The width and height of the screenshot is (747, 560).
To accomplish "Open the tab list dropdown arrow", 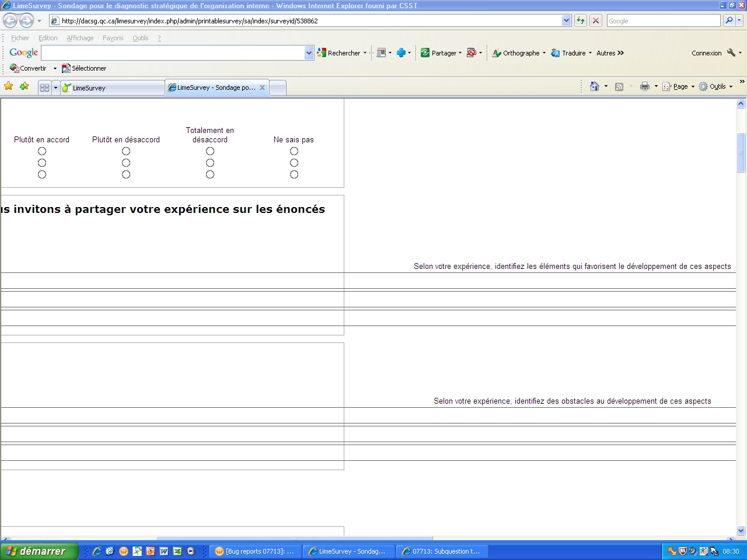I will 55,87.
